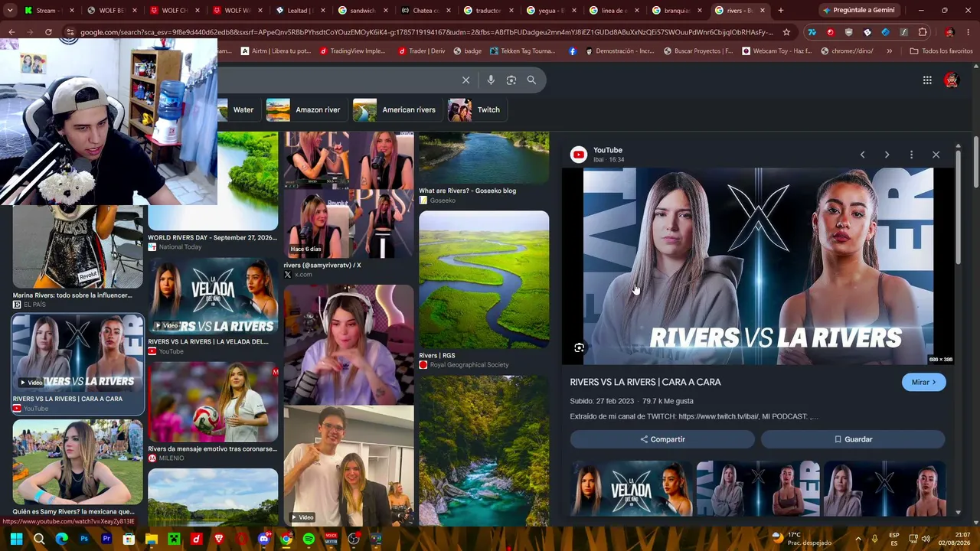Click the magnifier search button
This screenshot has width=980, height=551.
[531, 80]
